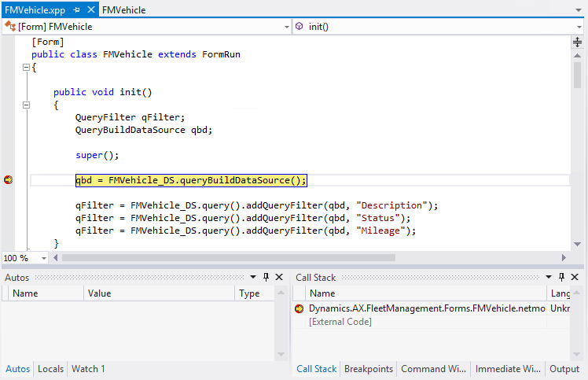Toggle auto-hide pin on Call Stack panel

point(561,278)
